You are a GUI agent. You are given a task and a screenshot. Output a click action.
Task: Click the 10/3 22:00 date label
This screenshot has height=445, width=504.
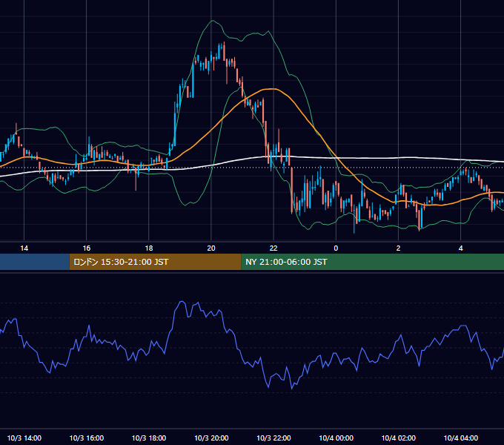coord(273,438)
